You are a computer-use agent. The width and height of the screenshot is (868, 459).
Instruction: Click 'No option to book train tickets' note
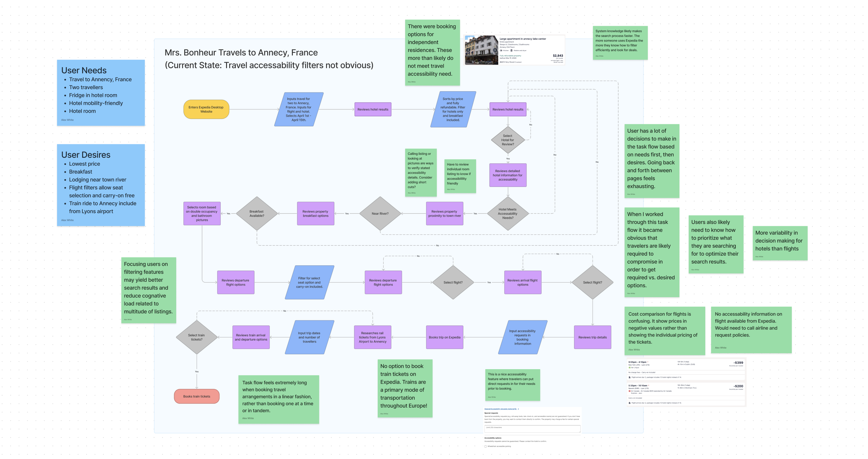tap(405, 389)
